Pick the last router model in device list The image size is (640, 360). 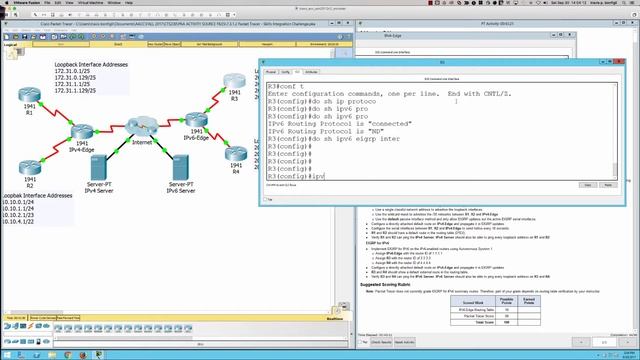pos(188,328)
